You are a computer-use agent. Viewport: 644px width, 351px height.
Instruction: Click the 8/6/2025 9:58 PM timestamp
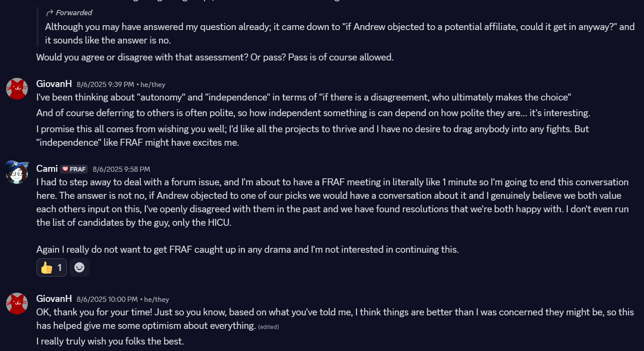121,169
